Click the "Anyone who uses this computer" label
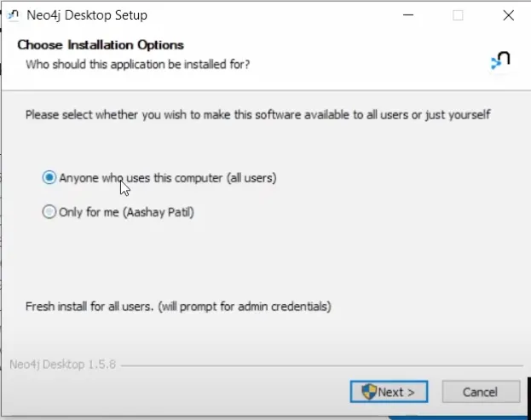The height and width of the screenshot is (420, 531). pos(167,178)
